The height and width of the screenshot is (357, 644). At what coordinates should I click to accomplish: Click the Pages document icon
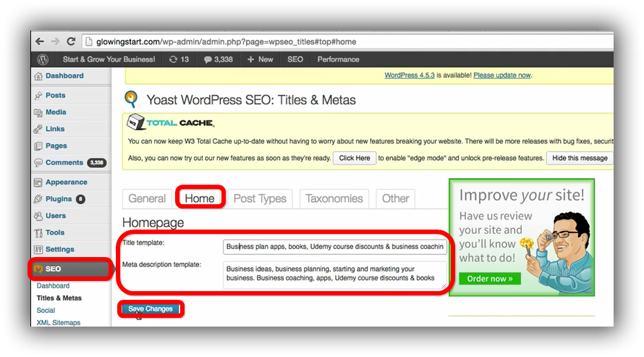tap(38, 146)
